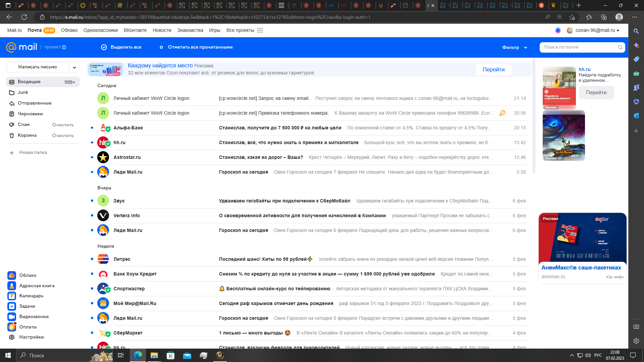Click Новая папка to add folder
The image size is (644, 362).
coord(29,153)
